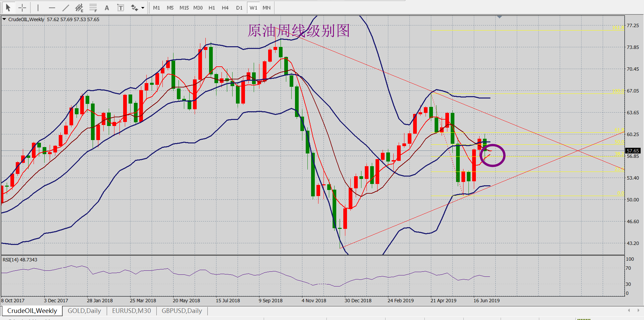Select the text 'A' tool
The width and height of the screenshot is (644, 320).
[x=107, y=7]
